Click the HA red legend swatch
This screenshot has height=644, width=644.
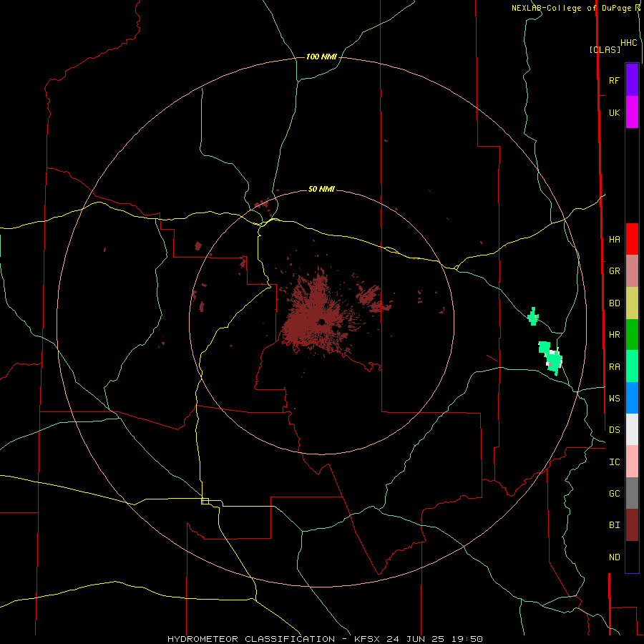632,239
